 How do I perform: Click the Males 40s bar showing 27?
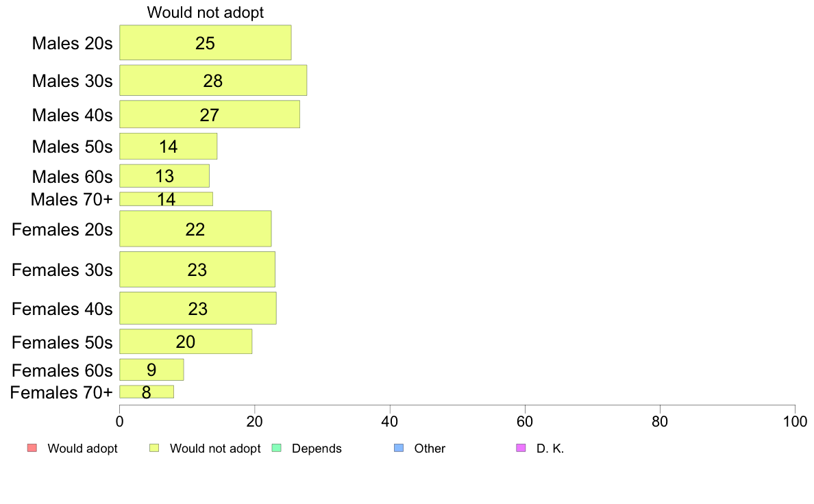coord(210,114)
